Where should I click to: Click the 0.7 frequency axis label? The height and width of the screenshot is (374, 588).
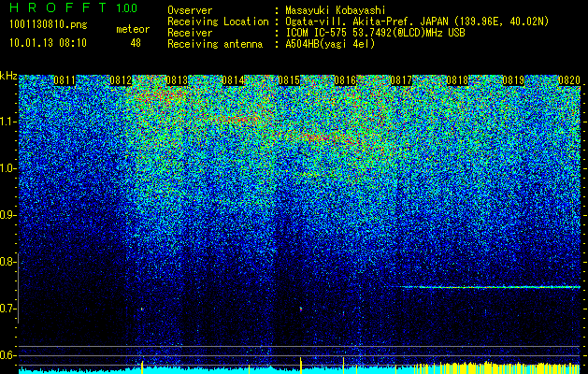pos(7,309)
